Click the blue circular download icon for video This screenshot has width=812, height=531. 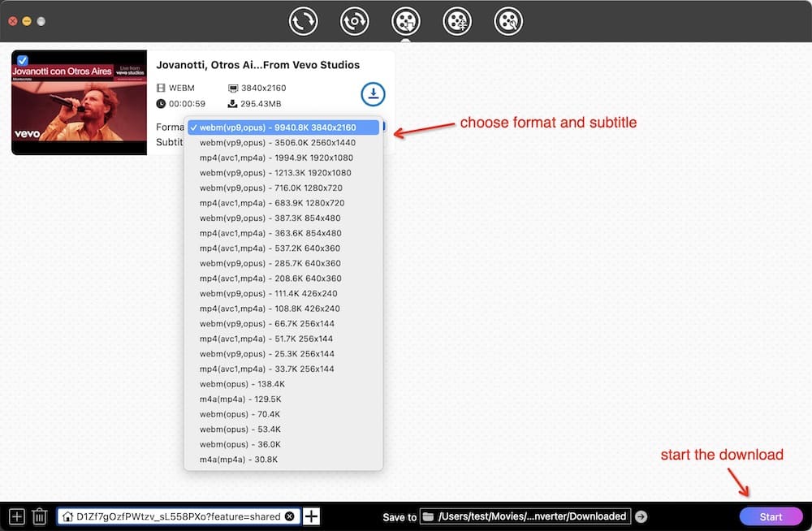(373, 94)
